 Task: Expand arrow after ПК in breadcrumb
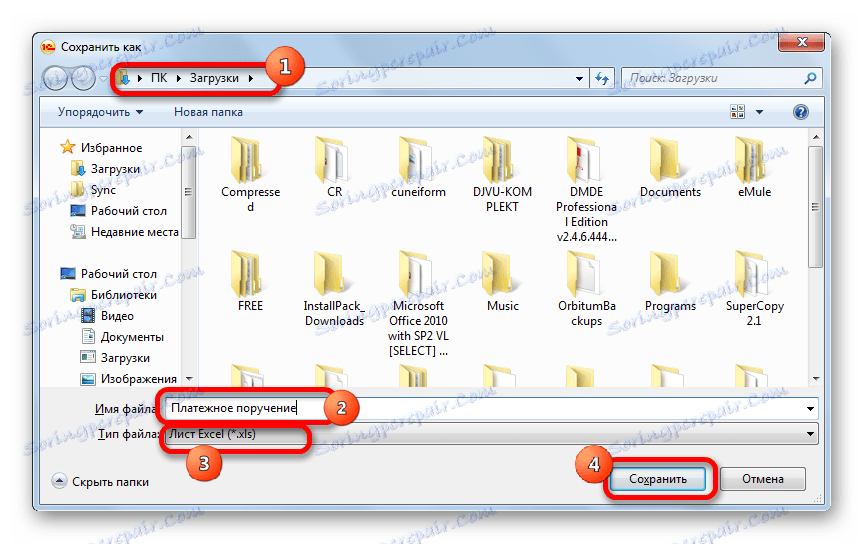coord(179,78)
